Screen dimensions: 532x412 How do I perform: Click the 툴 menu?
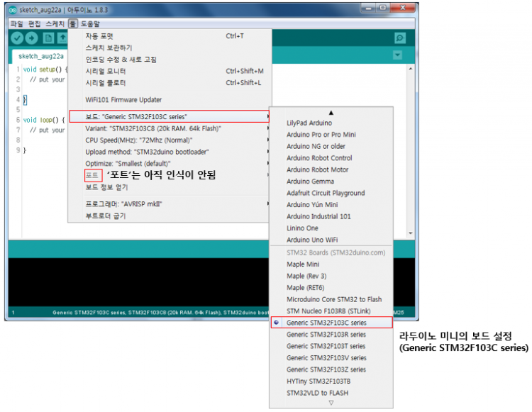[x=72, y=23]
